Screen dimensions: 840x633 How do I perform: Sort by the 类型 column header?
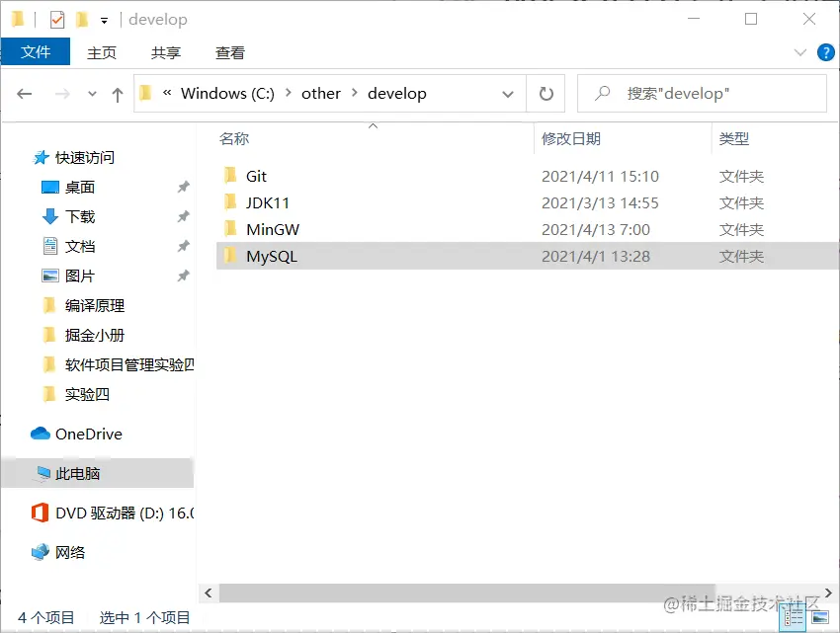(x=734, y=139)
